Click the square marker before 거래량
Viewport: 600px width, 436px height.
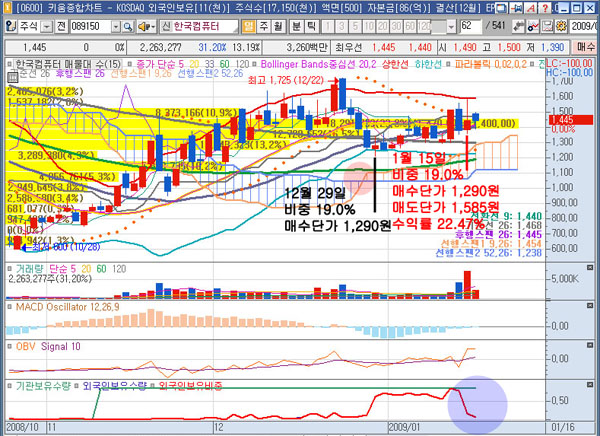coord(10,269)
